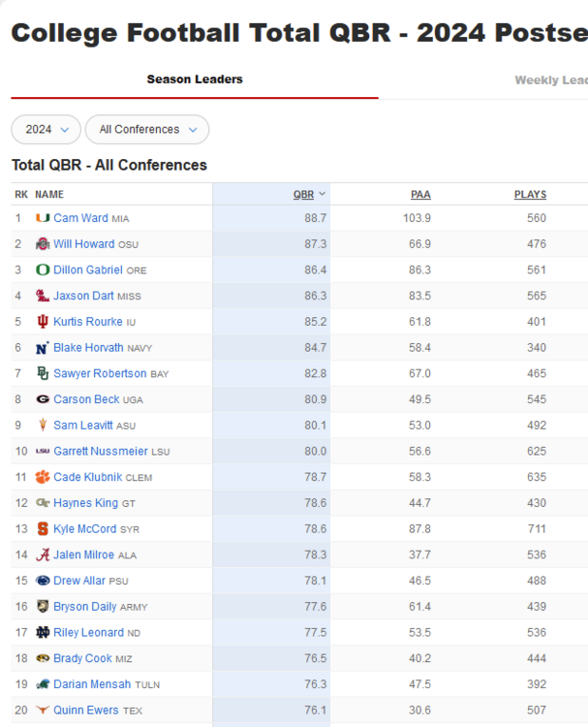Click the Ohio State logo beside Will Howard

pos(43,244)
